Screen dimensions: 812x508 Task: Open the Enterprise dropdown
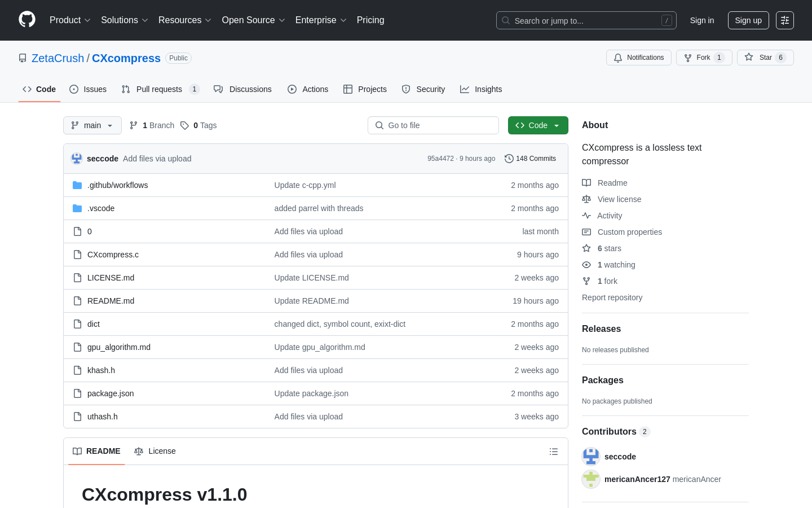[321, 20]
